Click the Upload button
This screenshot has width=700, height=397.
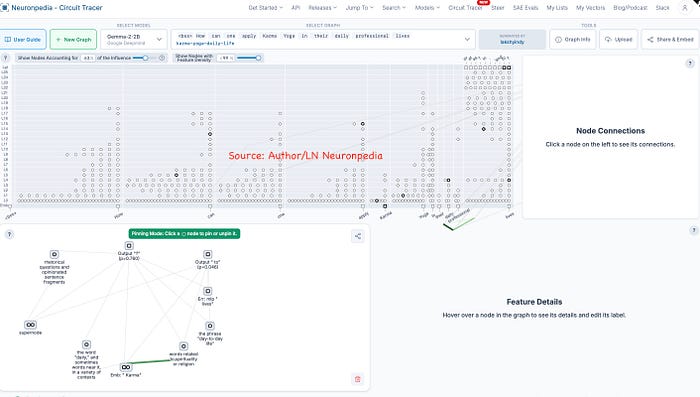coord(618,39)
